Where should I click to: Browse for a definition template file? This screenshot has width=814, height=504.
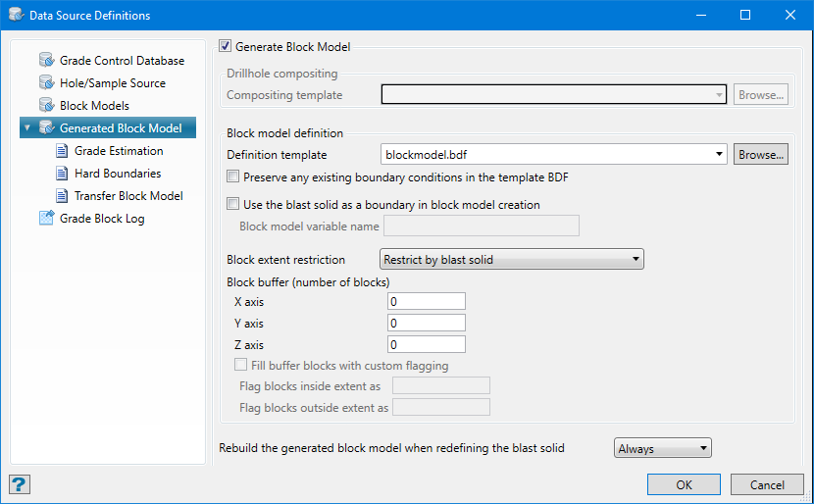pyautogui.click(x=761, y=155)
